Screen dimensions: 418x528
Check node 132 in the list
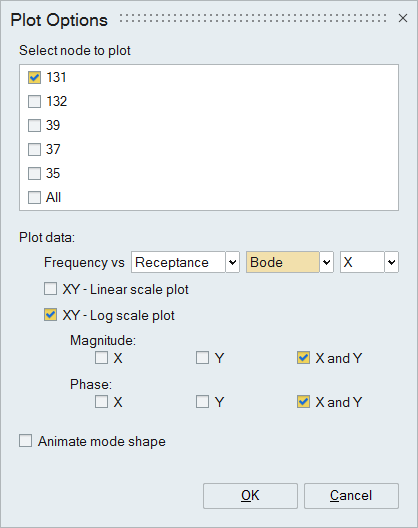click(34, 101)
